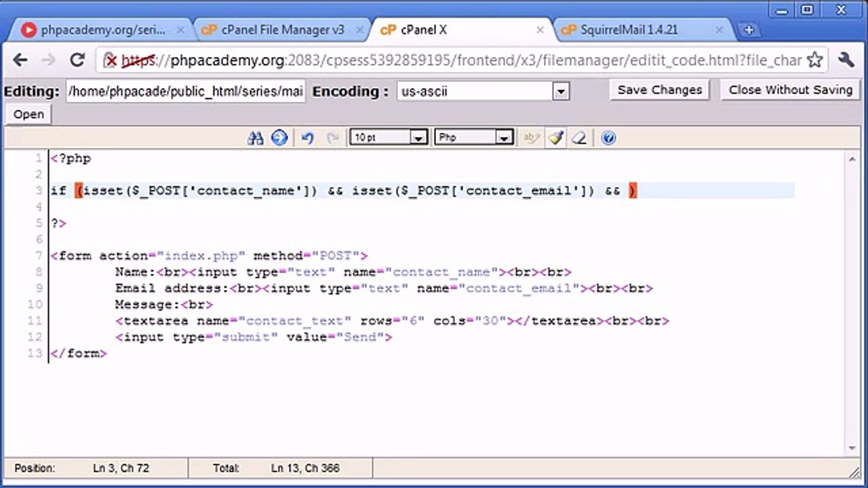Switch to the cPanel File Manager v3 tab

282,30
